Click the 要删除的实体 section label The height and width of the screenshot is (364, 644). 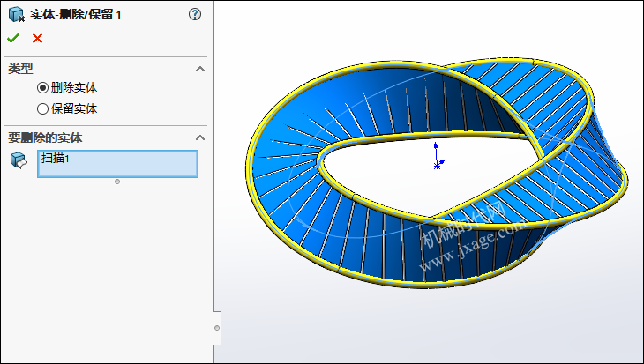(45, 137)
